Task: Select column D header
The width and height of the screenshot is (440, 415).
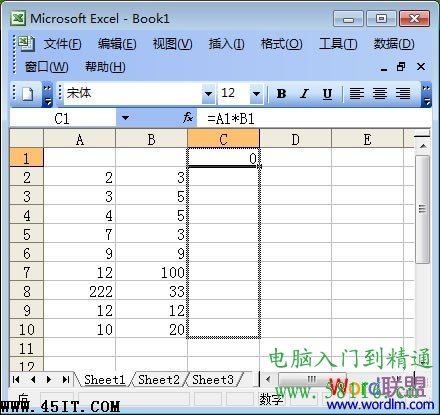Action: pyautogui.click(x=295, y=139)
